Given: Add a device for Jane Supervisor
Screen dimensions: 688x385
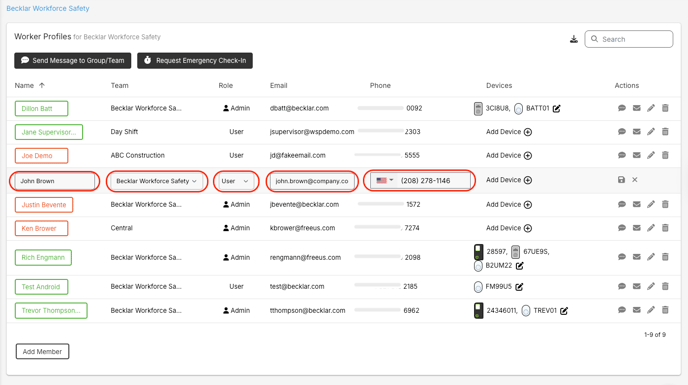Looking at the screenshot, I should [509, 132].
